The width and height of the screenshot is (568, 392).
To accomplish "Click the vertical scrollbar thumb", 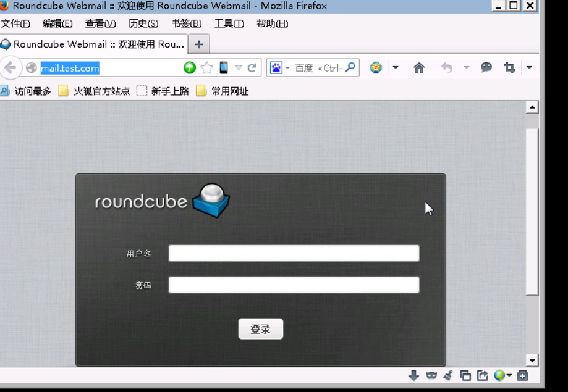I will (x=532, y=212).
